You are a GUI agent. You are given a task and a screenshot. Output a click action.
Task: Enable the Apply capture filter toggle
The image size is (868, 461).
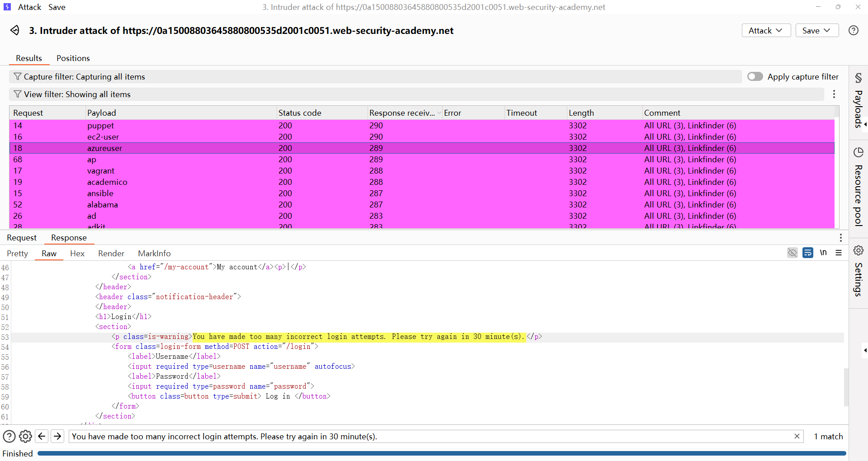pos(755,76)
